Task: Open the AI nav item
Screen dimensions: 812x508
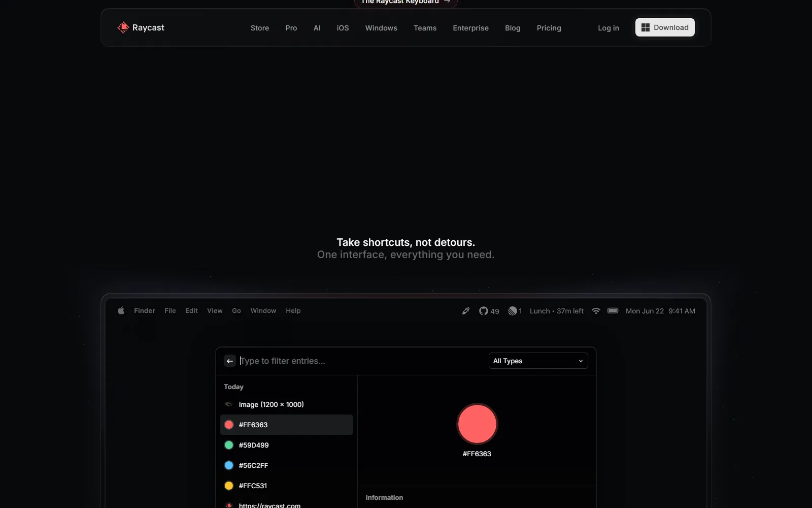Action: coord(317,28)
